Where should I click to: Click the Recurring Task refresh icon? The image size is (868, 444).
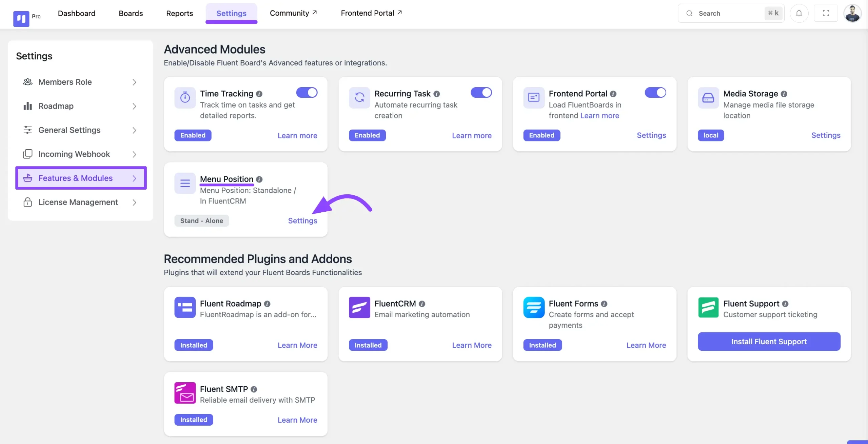point(359,98)
